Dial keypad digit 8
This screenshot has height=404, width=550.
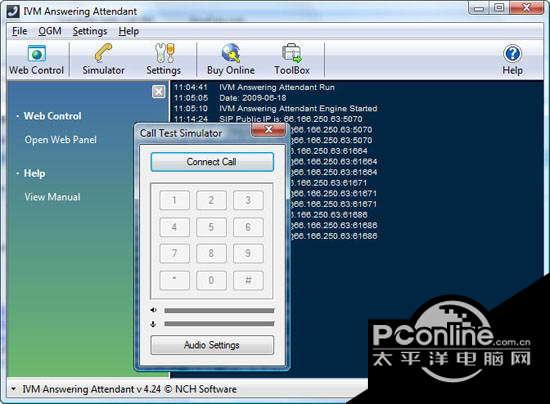coord(211,253)
